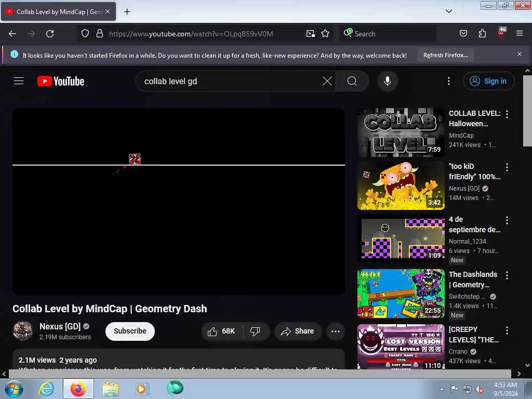Bookmark this page with the star icon
Viewport: 532px width, 399px height.
click(325, 33)
